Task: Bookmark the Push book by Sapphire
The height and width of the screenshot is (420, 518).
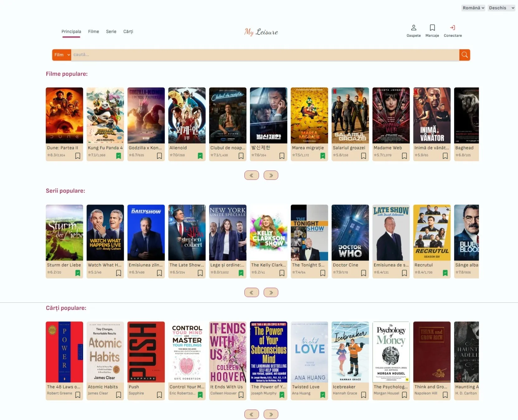Action: pyautogui.click(x=159, y=395)
